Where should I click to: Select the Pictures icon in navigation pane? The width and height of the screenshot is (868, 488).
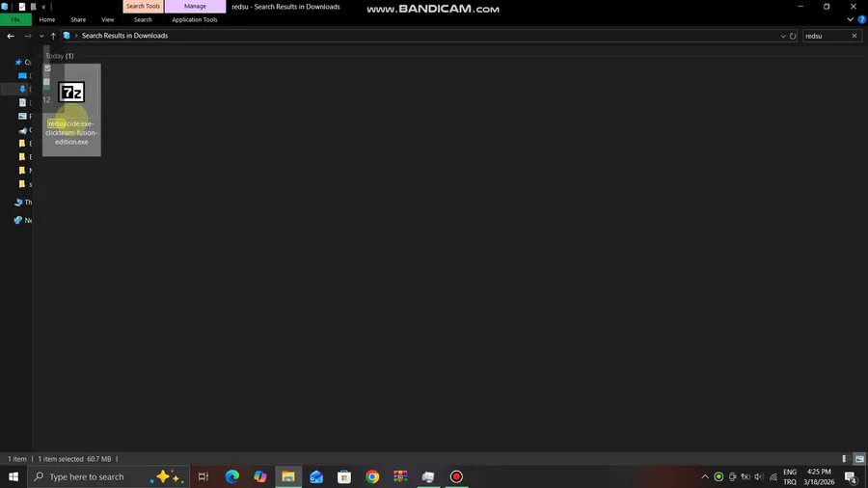pos(23,116)
